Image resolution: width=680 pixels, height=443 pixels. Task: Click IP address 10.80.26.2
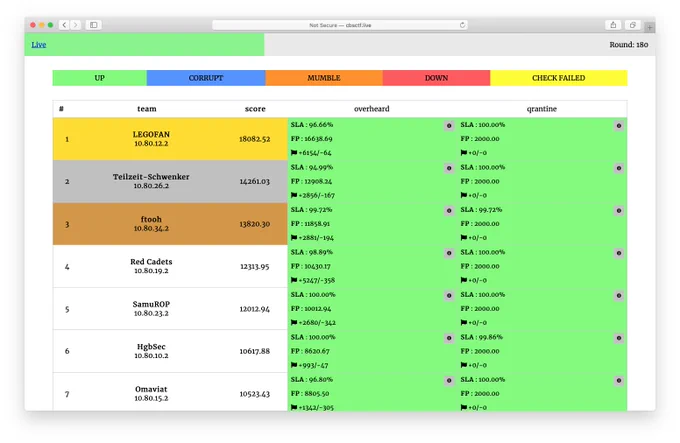point(151,186)
